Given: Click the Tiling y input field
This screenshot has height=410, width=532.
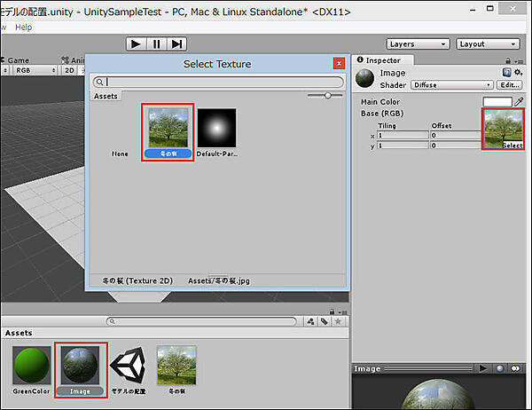Looking at the screenshot, I should [x=403, y=146].
